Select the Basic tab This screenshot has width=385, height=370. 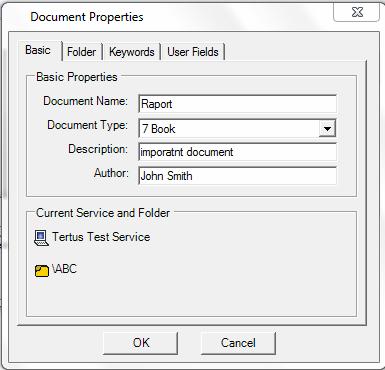(38, 50)
